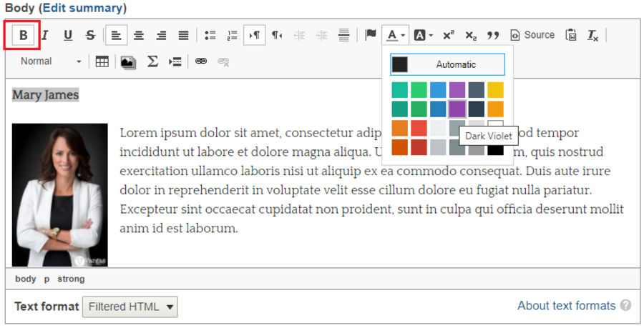Viewport: 644px width, 328px height.
Task: Apply strikethrough to selected text
Action: coord(90,35)
